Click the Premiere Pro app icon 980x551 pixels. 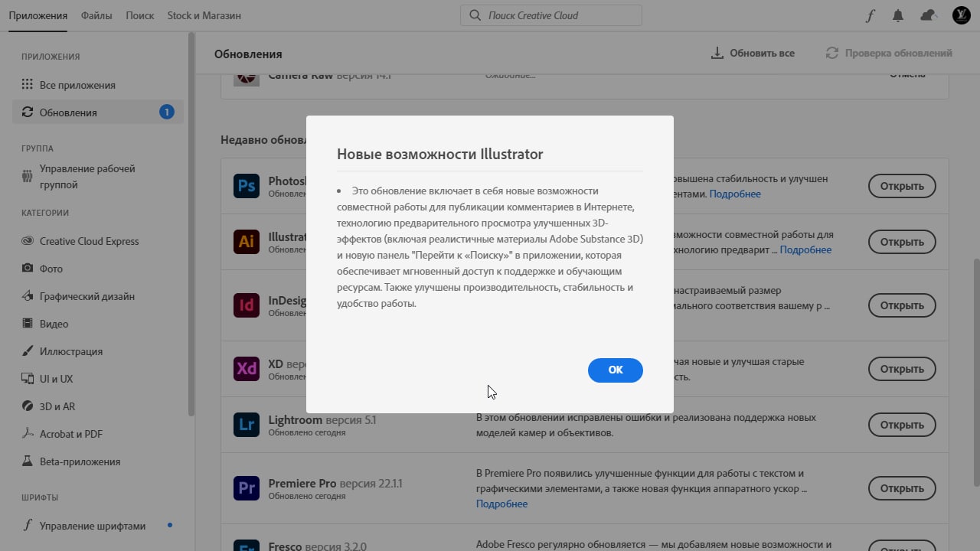point(247,488)
